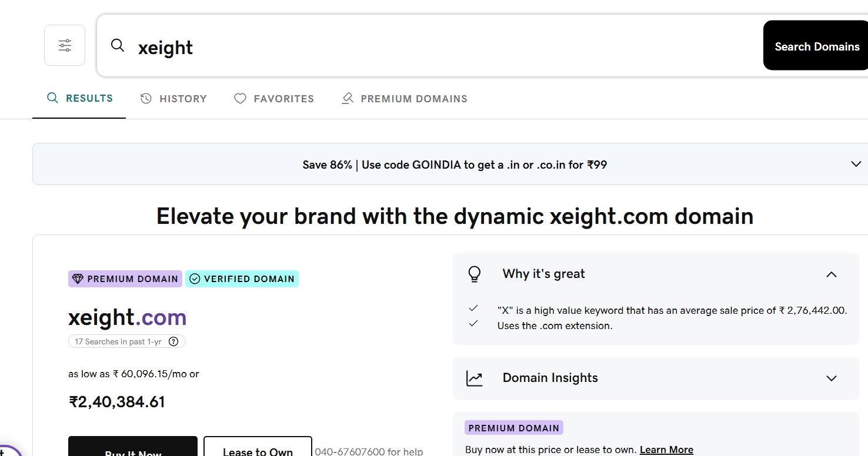Image resolution: width=868 pixels, height=456 pixels.
Task: Open the search filters settings icon
Action: pos(65,45)
